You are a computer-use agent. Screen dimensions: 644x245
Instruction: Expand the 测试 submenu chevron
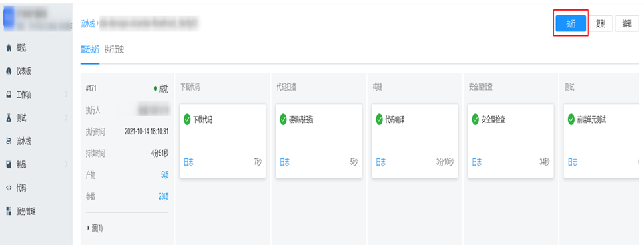pos(66,119)
